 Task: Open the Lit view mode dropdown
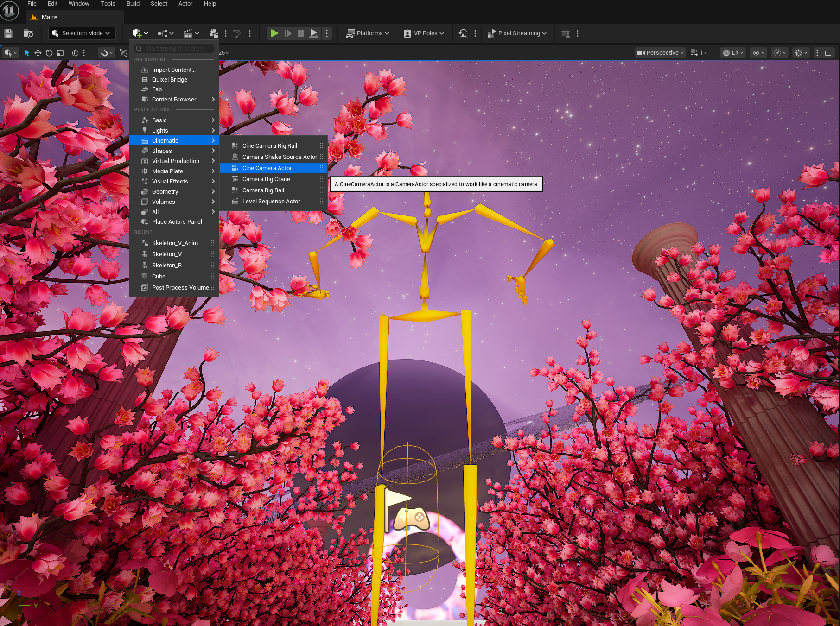(733, 53)
